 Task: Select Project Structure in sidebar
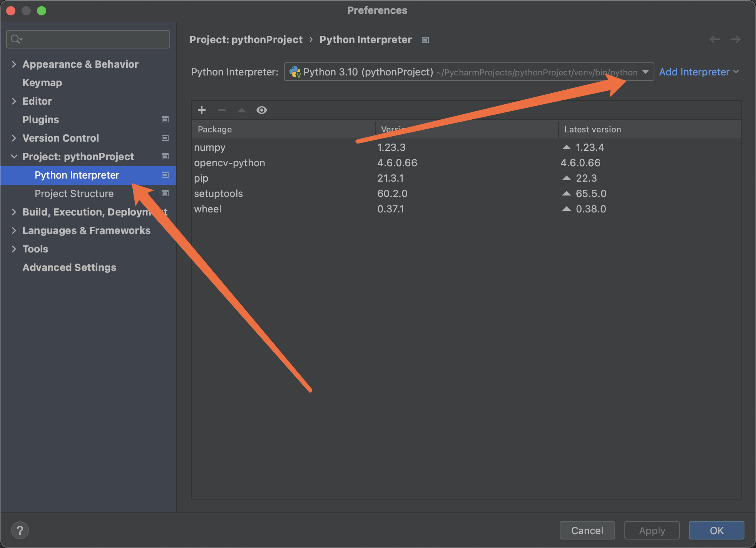pyautogui.click(x=74, y=194)
